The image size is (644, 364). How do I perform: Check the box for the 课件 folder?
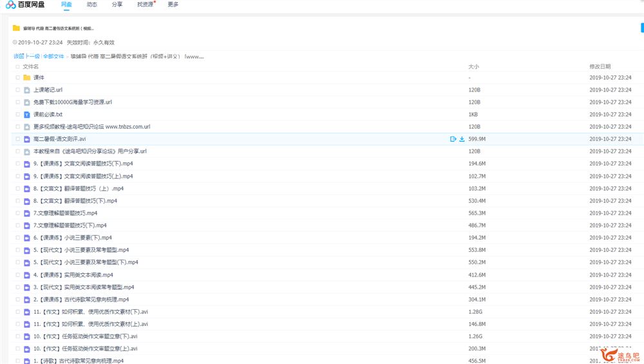[17, 77]
